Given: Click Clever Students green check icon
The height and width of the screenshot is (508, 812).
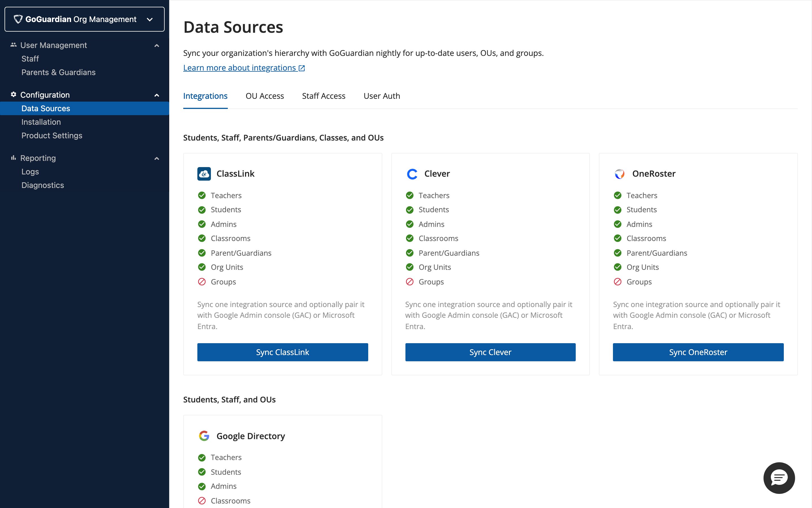Looking at the screenshot, I should pos(410,210).
